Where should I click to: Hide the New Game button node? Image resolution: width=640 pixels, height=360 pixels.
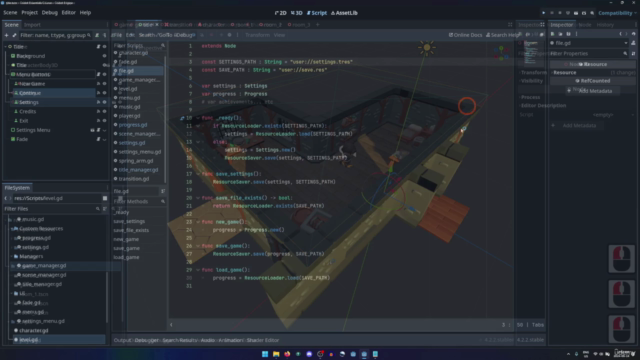point(104,84)
